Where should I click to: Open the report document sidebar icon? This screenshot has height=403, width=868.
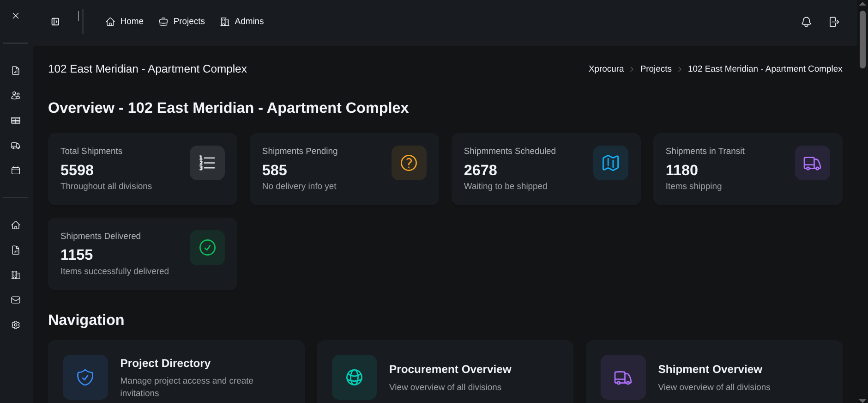[16, 70]
